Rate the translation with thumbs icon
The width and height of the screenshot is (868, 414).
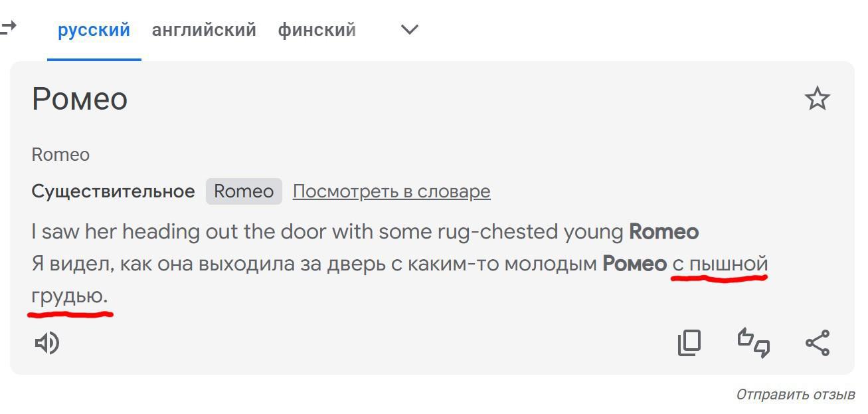754,343
